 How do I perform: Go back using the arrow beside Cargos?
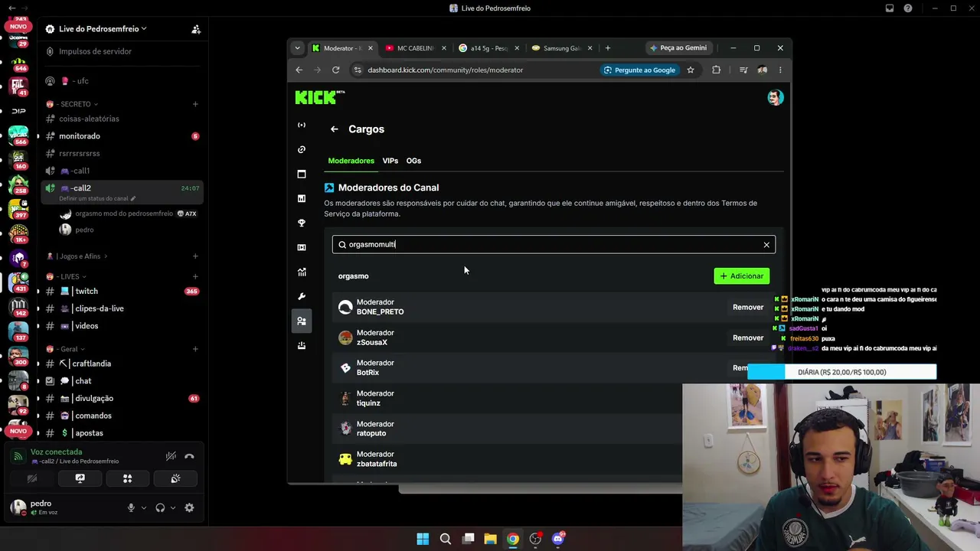click(334, 129)
